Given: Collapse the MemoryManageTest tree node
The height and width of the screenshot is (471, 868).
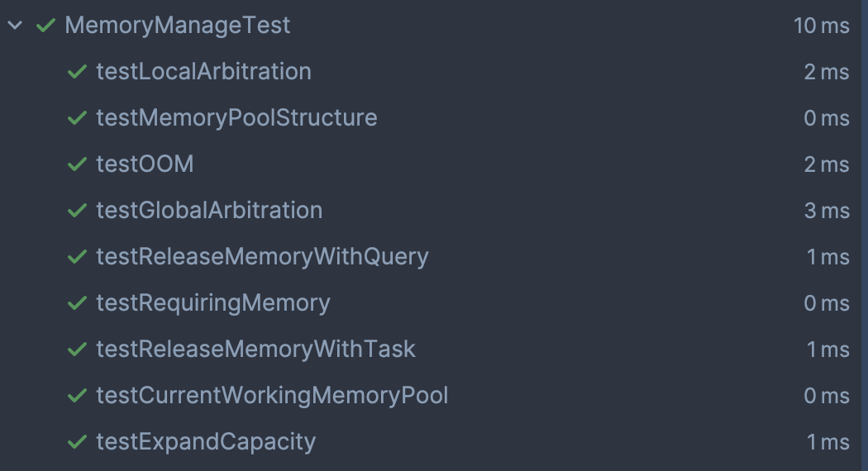Looking at the screenshot, I should (15, 25).
